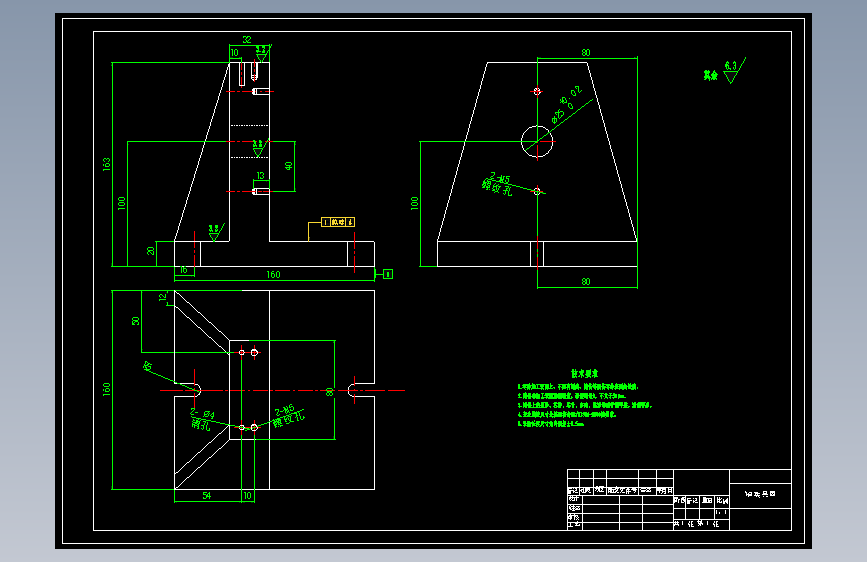
Task: Click the 40 vertical dimension text
Action: click(288, 166)
